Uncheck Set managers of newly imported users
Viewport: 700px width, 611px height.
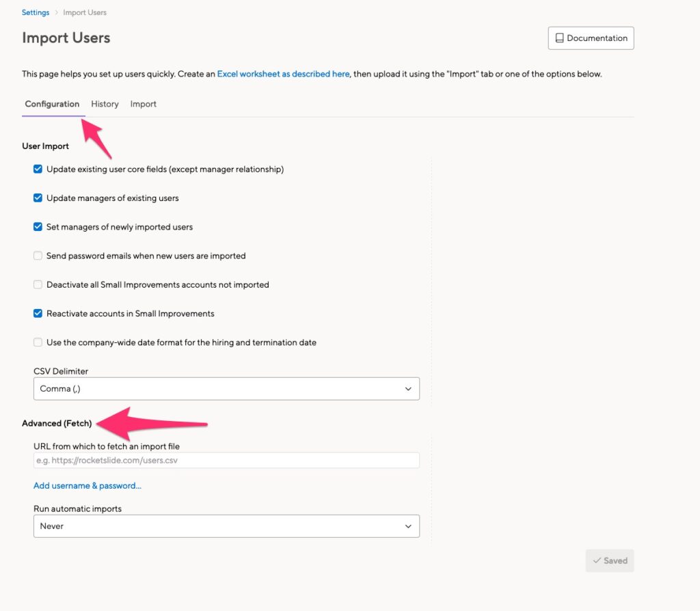pyautogui.click(x=38, y=227)
